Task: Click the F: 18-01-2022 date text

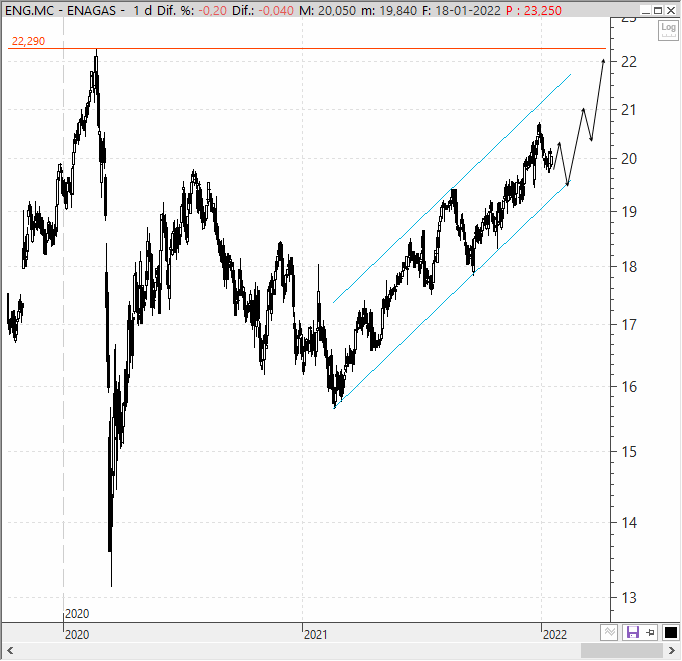Action: coord(461,10)
